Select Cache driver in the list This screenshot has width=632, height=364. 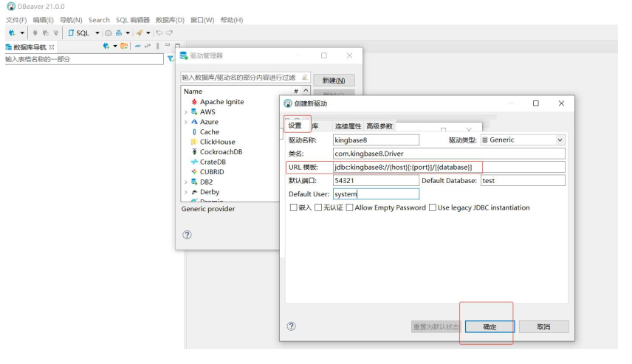(209, 132)
